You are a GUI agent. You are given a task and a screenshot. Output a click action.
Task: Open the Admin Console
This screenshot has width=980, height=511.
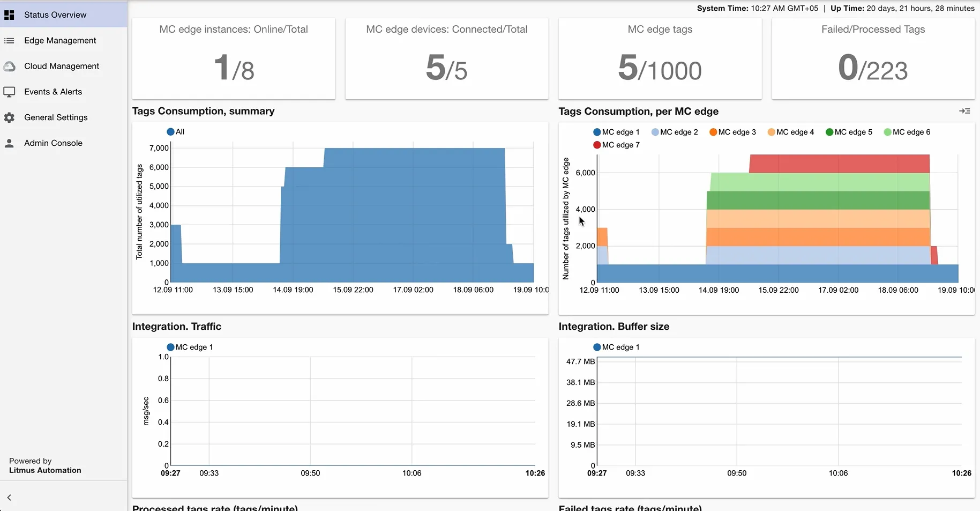pyautogui.click(x=64, y=143)
